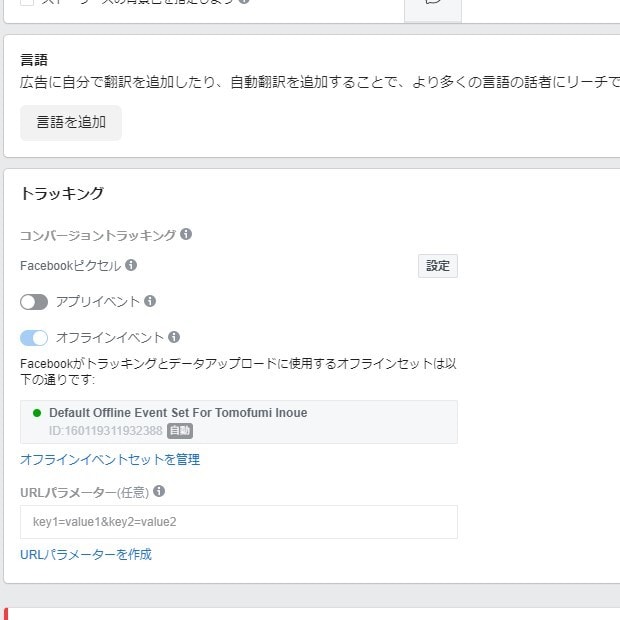Click the 言語を追加 button

pyautogui.click(x=71, y=123)
